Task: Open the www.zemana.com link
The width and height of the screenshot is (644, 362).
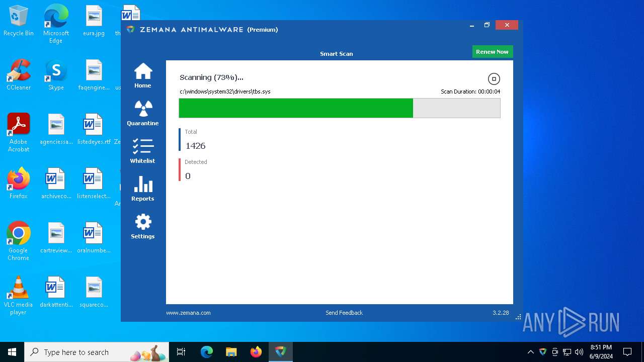Action: coord(188,313)
